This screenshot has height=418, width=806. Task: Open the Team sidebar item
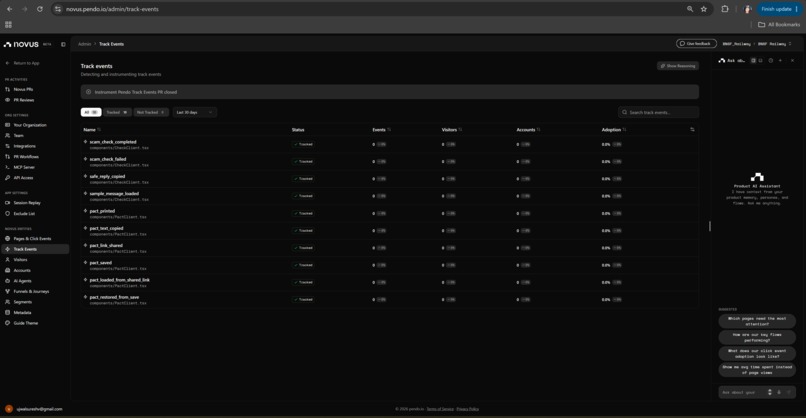tap(19, 136)
